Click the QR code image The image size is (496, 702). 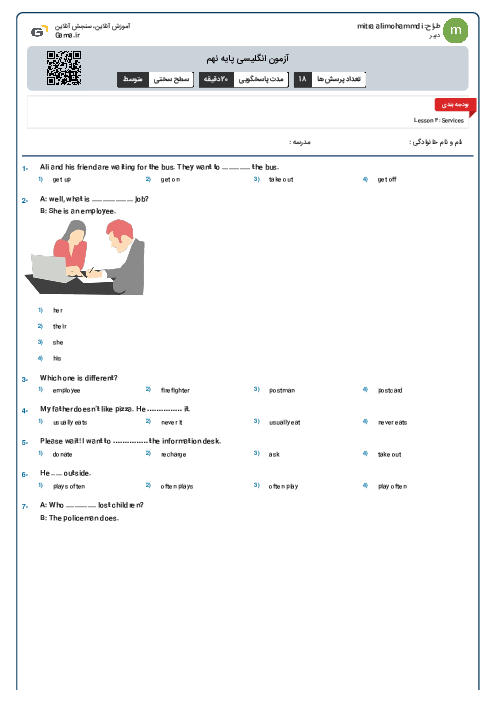point(64,68)
